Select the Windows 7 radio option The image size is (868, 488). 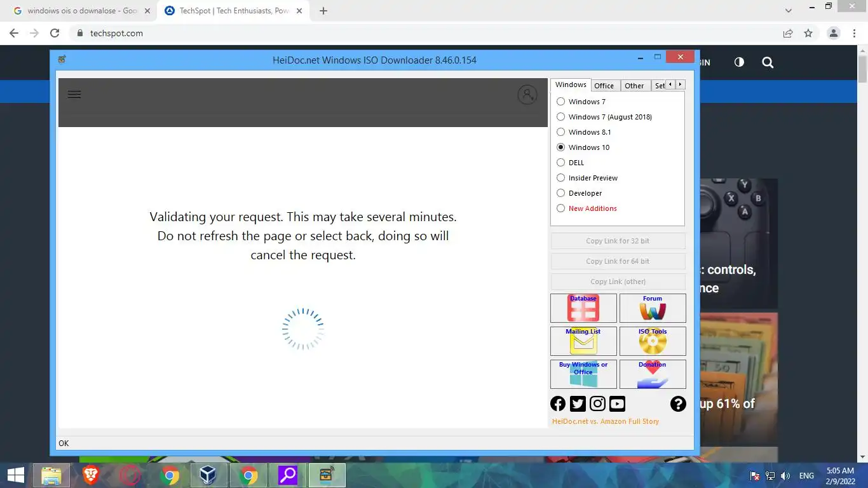click(581, 102)
